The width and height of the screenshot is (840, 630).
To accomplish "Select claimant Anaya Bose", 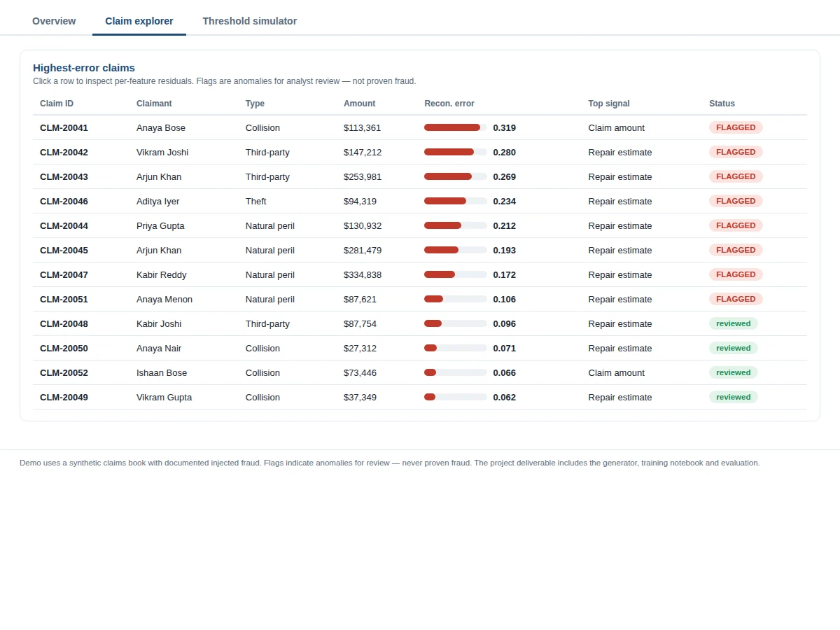I will (x=161, y=127).
